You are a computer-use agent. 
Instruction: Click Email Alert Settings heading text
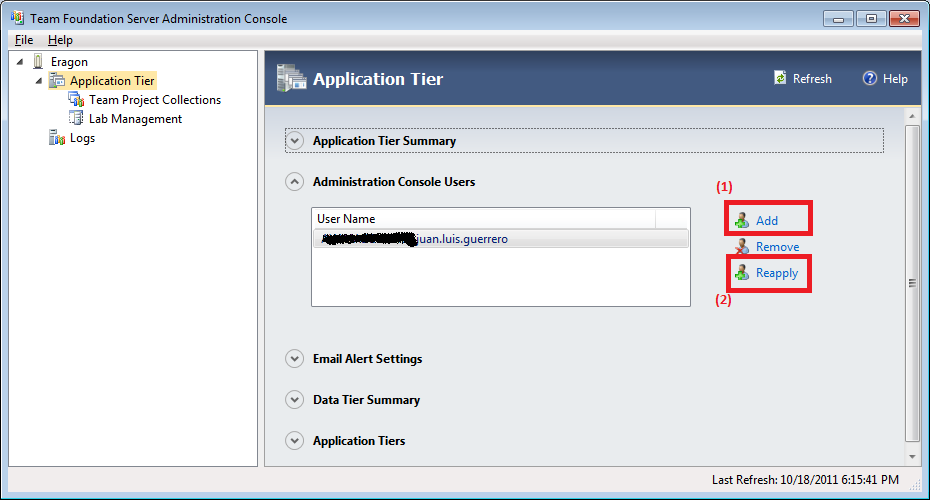click(x=368, y=359)
